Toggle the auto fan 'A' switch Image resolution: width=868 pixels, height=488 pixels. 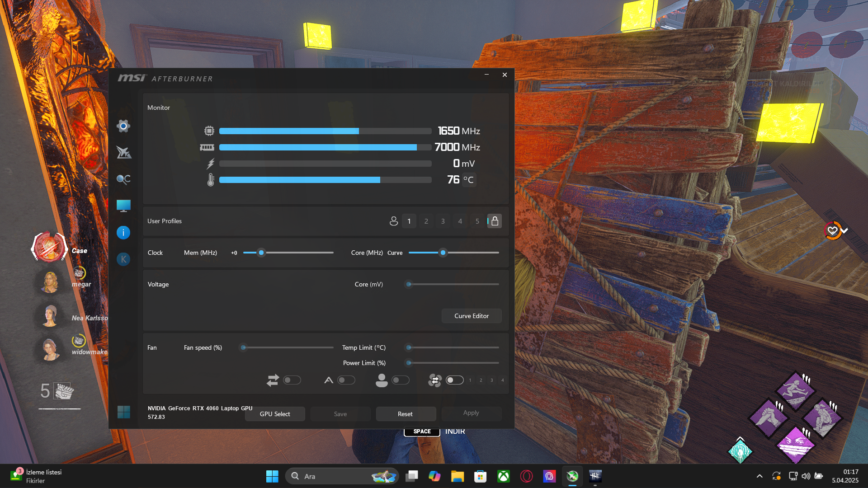point(346,380)
